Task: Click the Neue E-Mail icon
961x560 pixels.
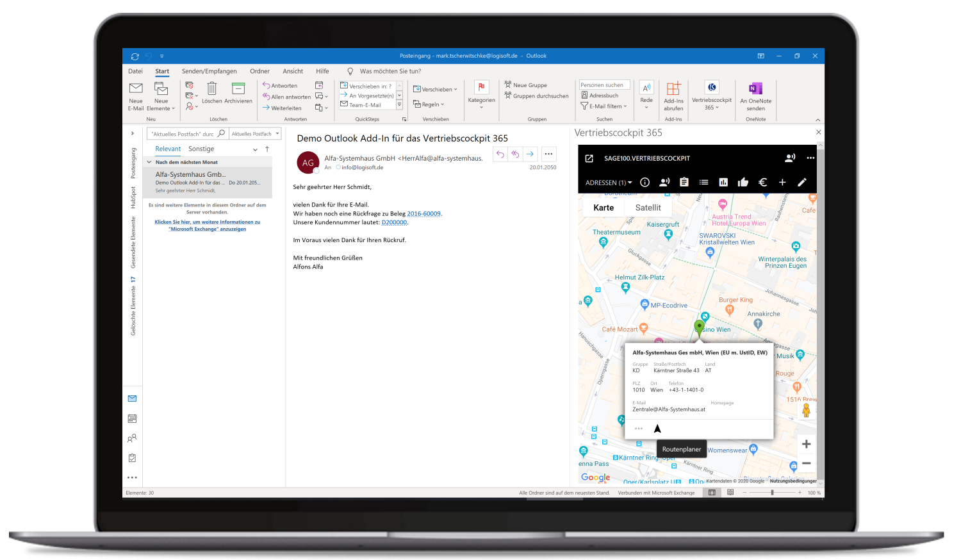Action: pos(136,88)
